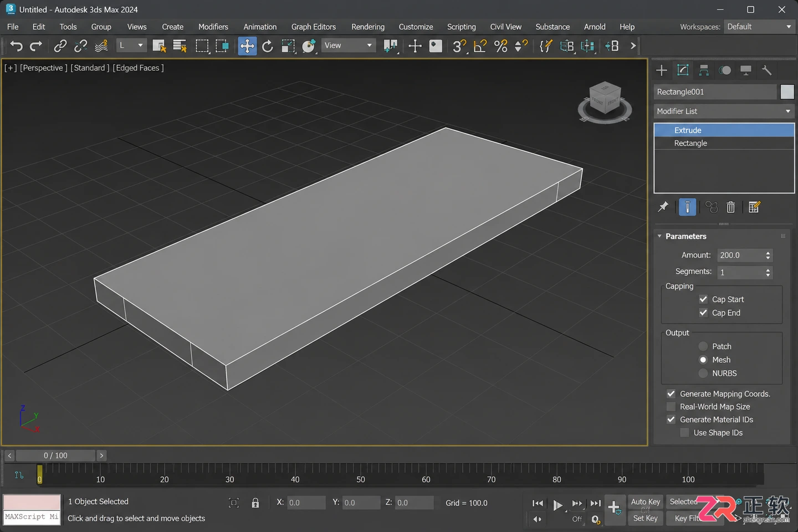Play the animation
The width and height of the screenshot is (798, 532).
(x=557, y=505)
